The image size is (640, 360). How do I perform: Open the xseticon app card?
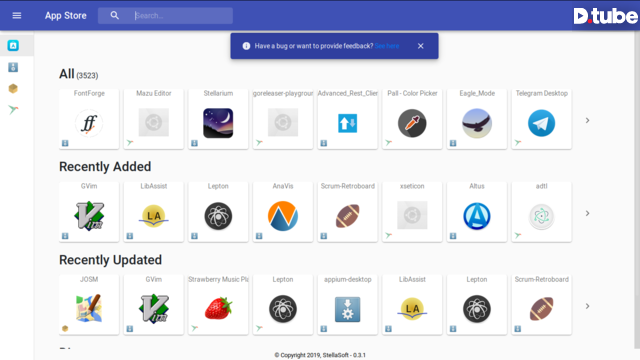tap(412, 212)
